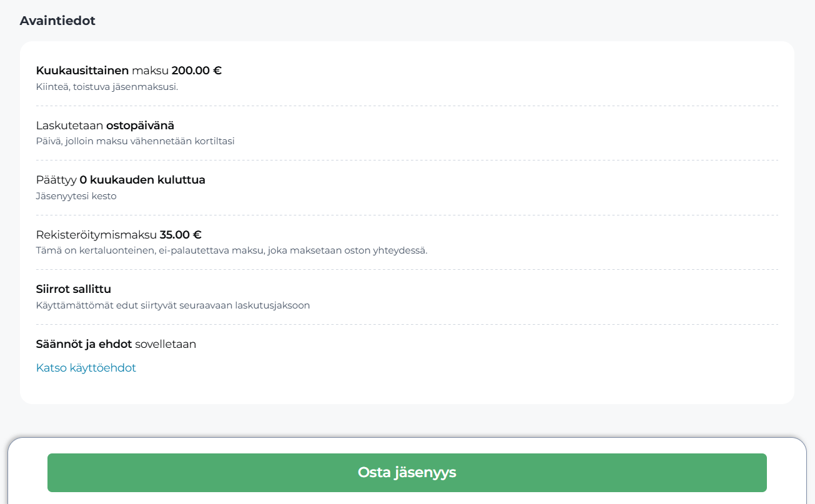Screen dimensions: 815x504
Task: Select the bold ostopäivänä text
Action: [140, 126]
